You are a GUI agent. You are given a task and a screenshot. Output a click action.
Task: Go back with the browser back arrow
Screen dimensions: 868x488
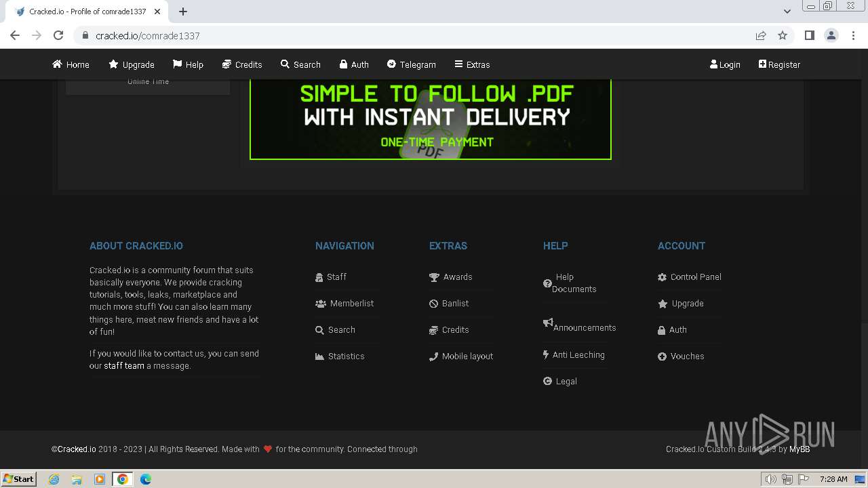(x=15, y=35)
